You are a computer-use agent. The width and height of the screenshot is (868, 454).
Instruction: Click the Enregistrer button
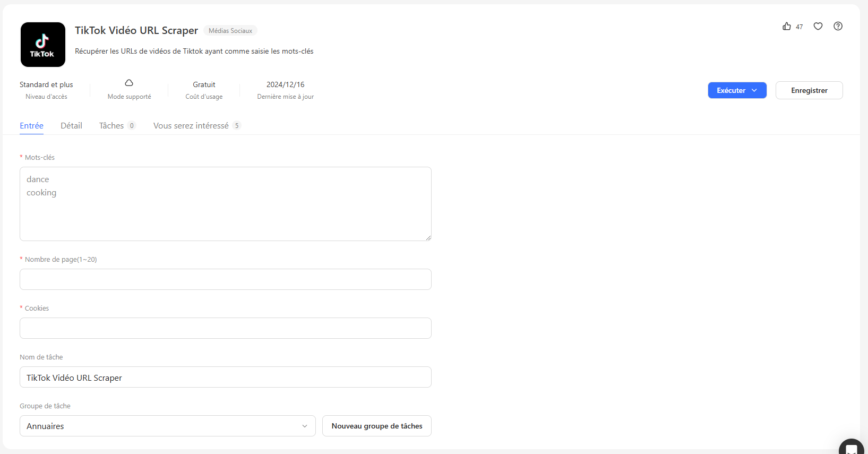[x=809, y=90]
